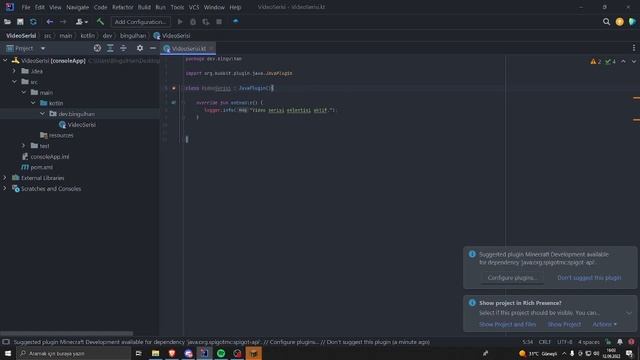
Task: Open the Refactor menu
Action: coord(122,7)
